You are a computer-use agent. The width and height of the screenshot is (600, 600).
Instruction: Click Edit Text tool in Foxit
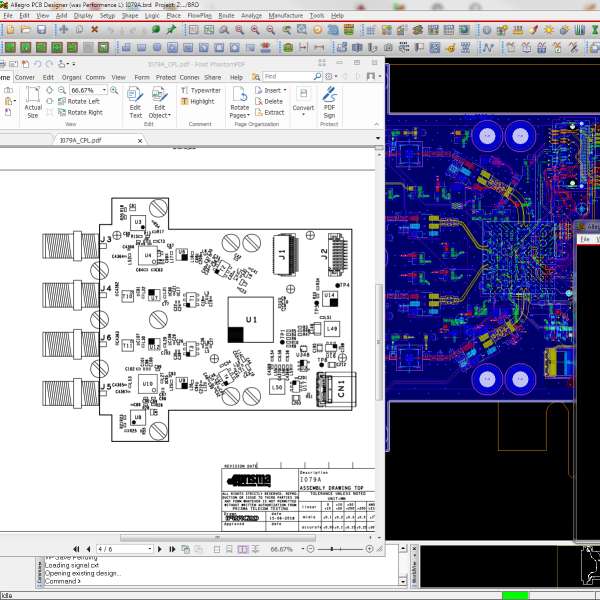[135, 103]
